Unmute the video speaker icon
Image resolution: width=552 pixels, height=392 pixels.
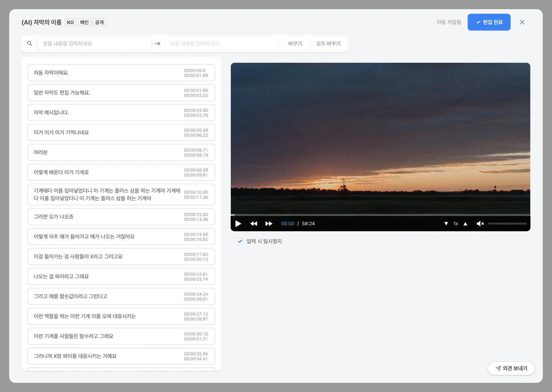tap(480, 224)
